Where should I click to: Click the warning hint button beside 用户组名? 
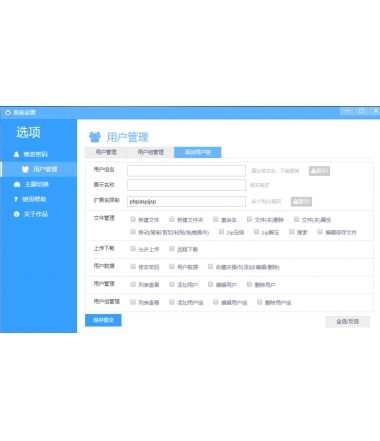(319, 171)
